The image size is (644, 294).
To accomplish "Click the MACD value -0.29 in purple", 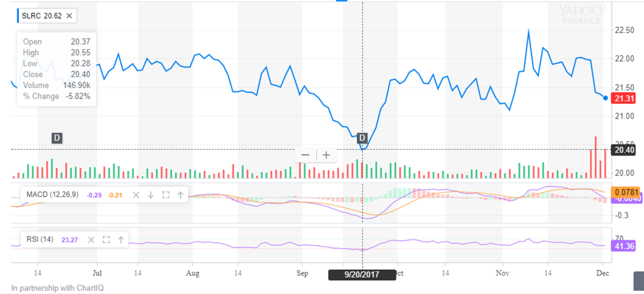I will (94, 195).
